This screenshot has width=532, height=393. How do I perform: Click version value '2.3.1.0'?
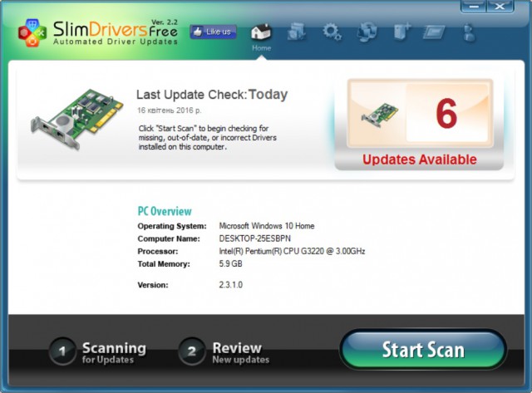coord(231,284)
